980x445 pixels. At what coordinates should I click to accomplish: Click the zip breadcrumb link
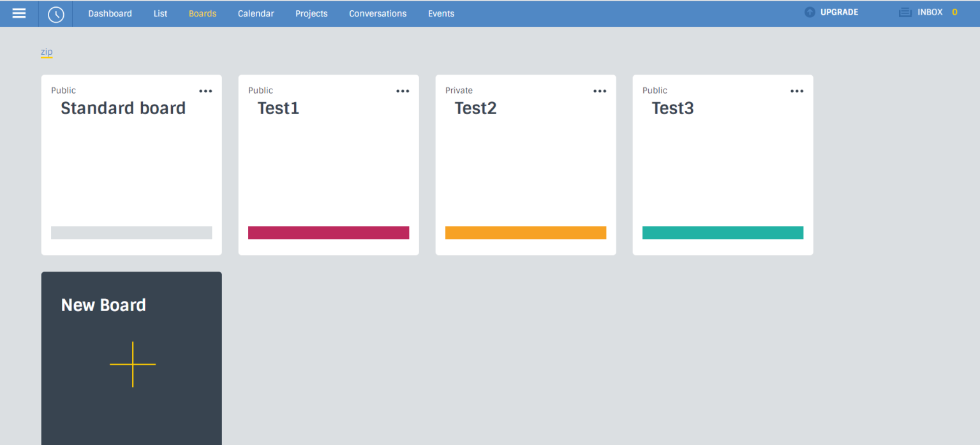tap(45, 52)
